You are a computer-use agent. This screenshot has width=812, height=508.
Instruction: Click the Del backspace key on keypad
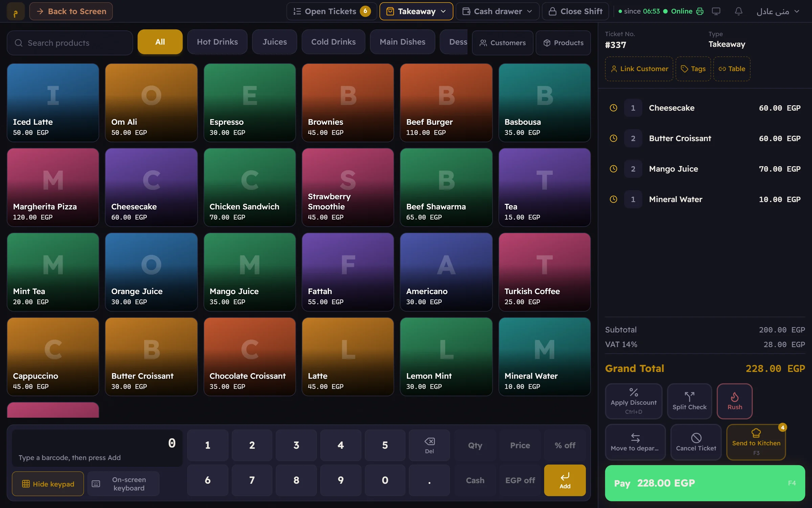click(429, 445)
